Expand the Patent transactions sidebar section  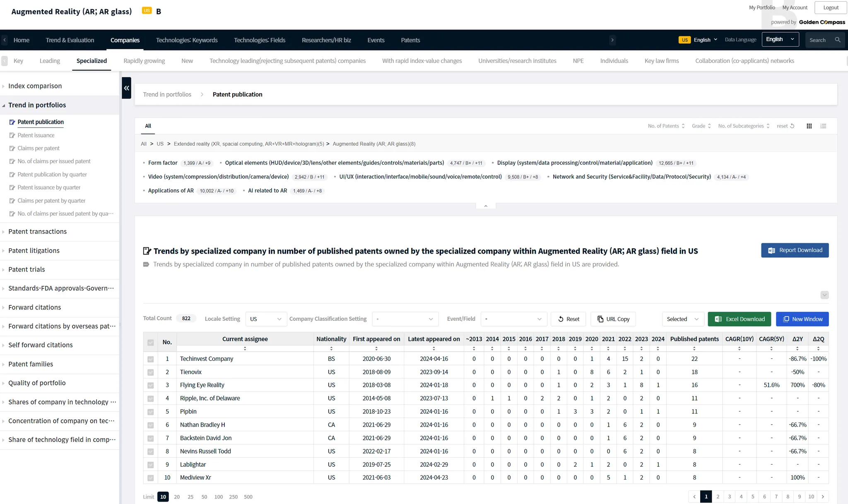pyautogui.click(x=37, y=232)
